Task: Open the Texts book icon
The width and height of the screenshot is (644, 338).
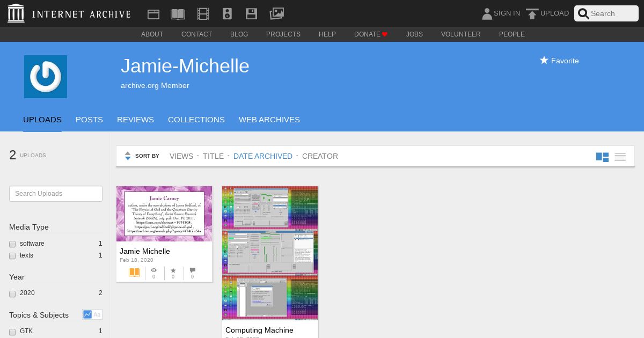Action: coord(178,14)
